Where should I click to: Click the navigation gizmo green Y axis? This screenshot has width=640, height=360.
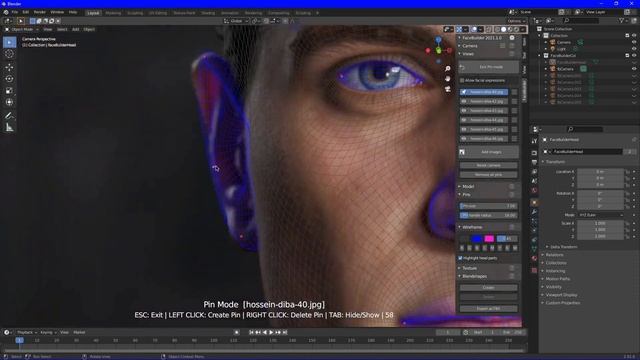(438, 51)
